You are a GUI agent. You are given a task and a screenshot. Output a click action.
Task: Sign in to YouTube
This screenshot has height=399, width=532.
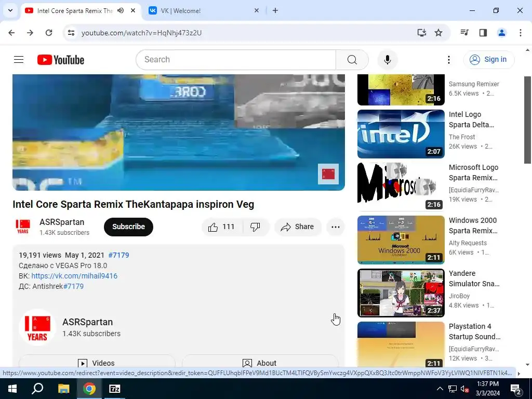(488, 59)
